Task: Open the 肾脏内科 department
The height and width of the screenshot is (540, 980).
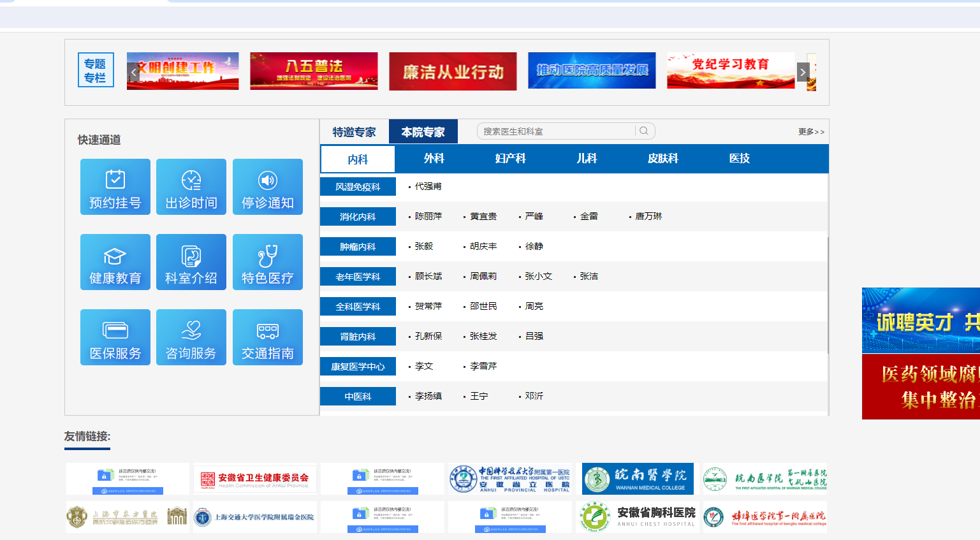Action: 358,337
